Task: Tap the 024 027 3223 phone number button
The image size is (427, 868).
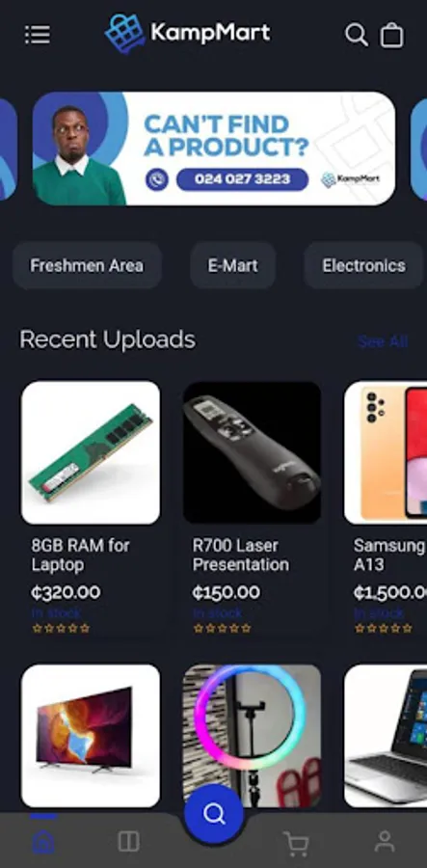Action: [x=242, y=179]
